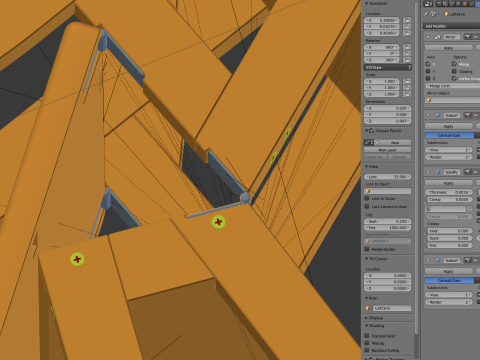Click the Lens value field
The height and width of the screenshot is (360, 480).
[388, 177]
